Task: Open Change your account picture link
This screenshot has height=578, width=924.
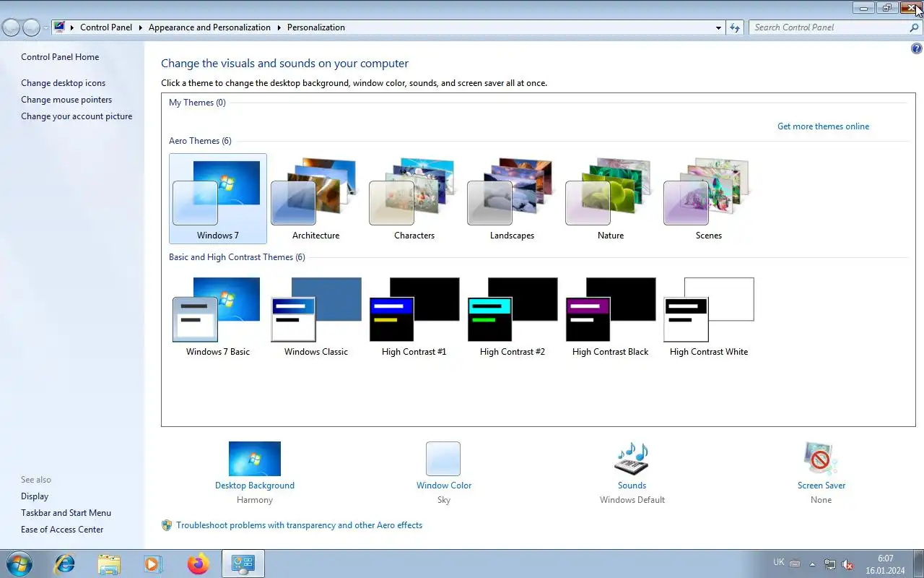Action: (x=77, y=116)
